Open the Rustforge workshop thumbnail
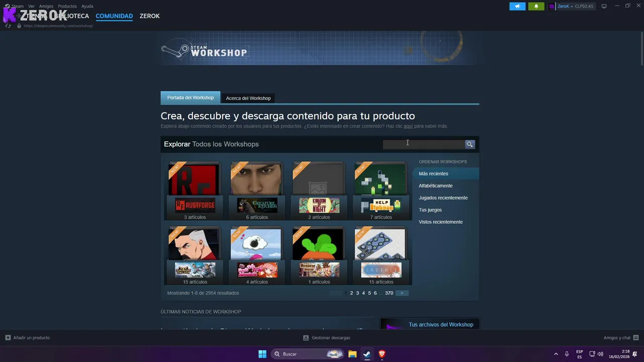644x362 pixels. tap(195, 179)
